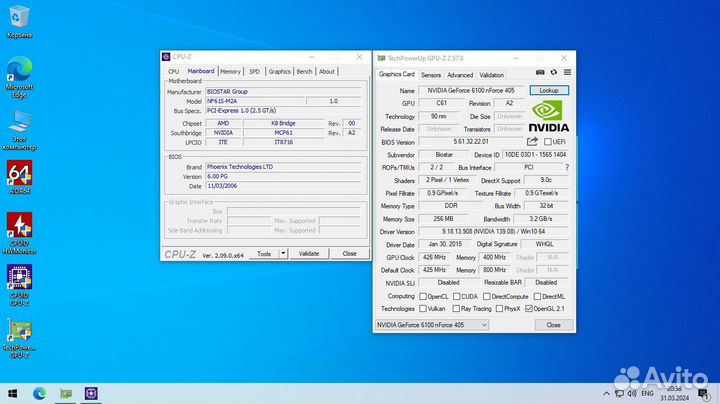Select the GPU-Z taskbar button
Image resolution: width=720 pixels, height=404 pixels.
[x=66, y=393]
